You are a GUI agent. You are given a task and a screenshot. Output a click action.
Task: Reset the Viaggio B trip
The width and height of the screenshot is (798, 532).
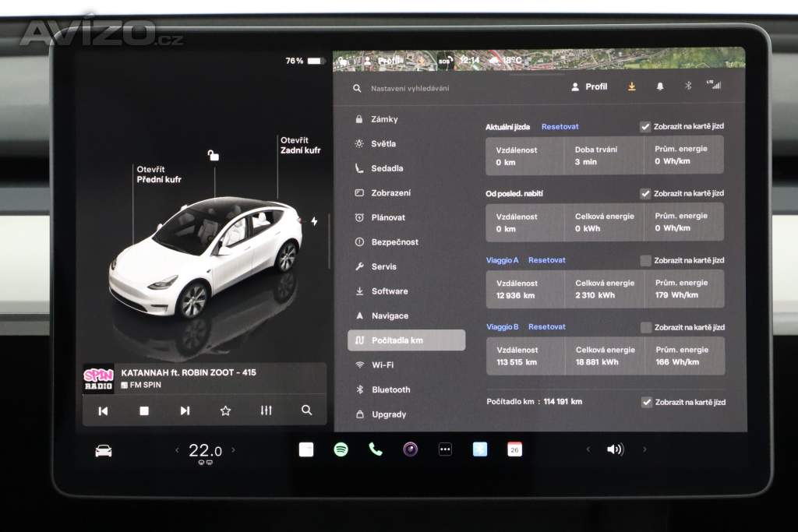[546, 326]
